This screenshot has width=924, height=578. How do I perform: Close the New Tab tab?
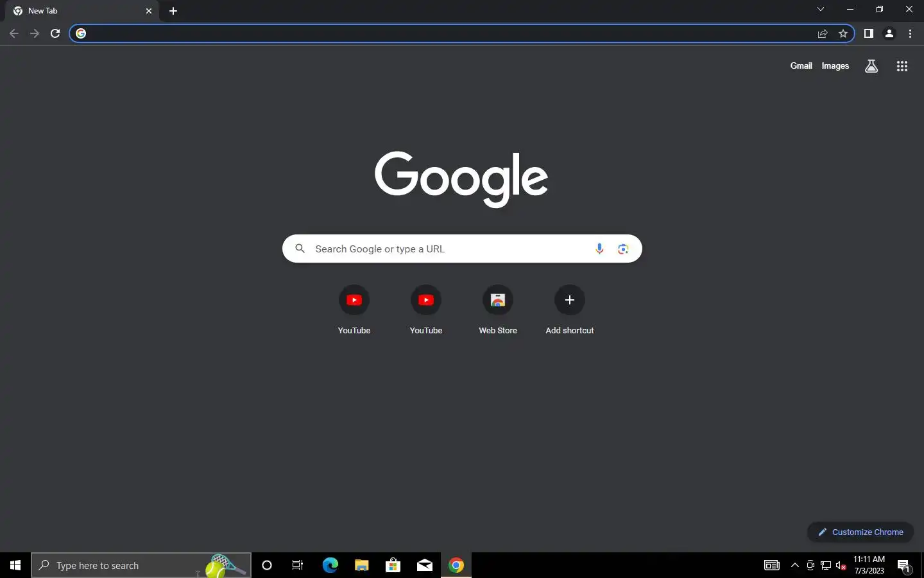click(149, 11)
